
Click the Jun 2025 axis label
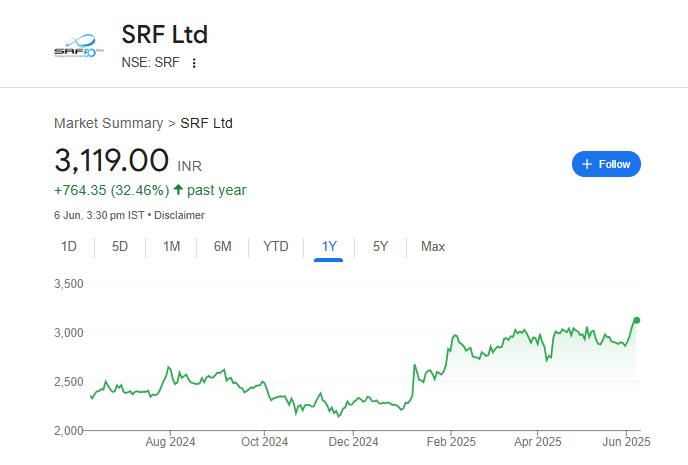click(626, 442)
